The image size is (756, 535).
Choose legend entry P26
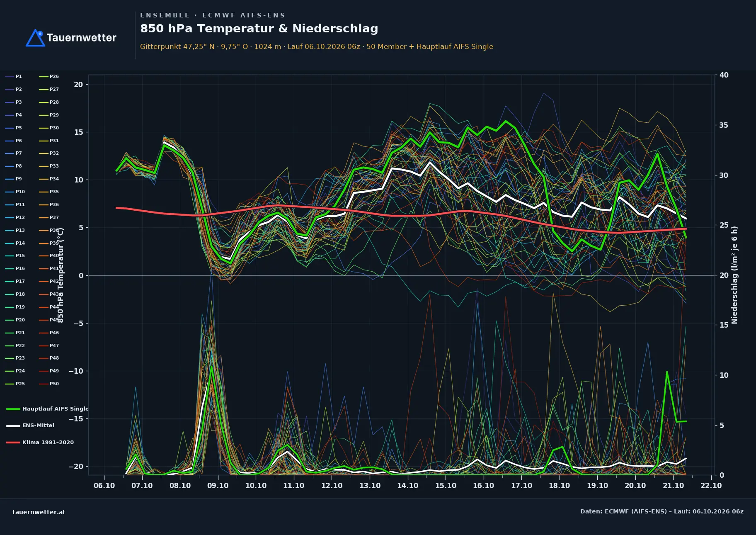[49, 77]
